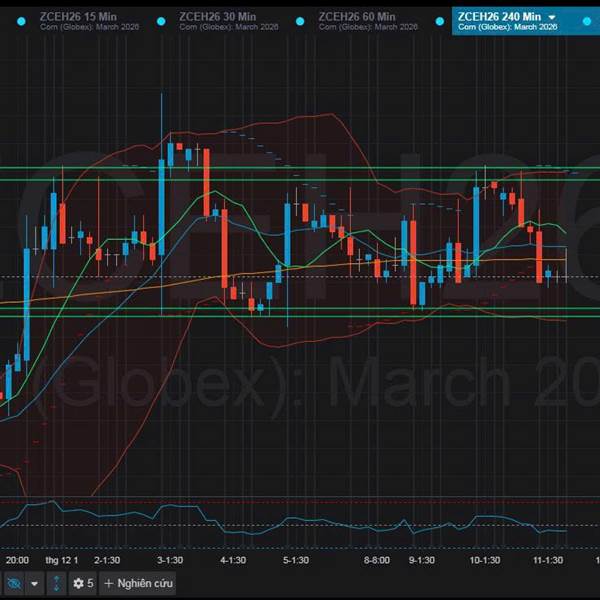Click the cyan dot beside ZCEH26 60 Min
The height and width of the screenshot is (600, 600).
click(300, 21)
